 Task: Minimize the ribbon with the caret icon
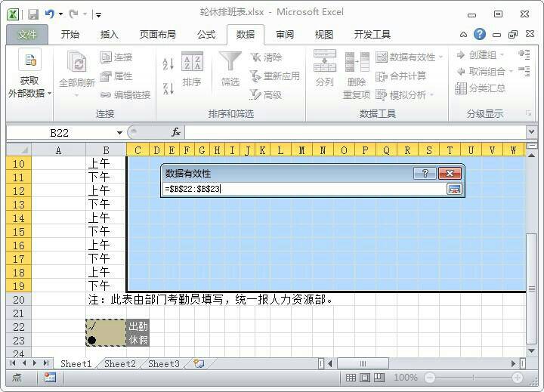463,34
